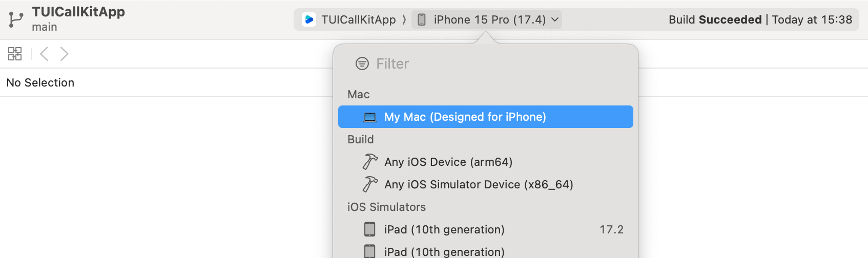
Task: Click the laptop icon beside My Mac
Action: coord(370,117)
